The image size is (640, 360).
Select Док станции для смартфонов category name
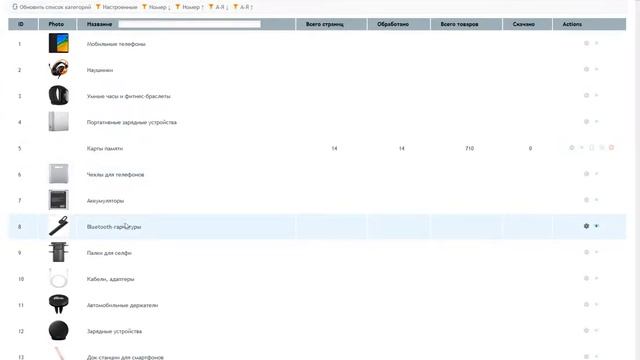point(125,357)
